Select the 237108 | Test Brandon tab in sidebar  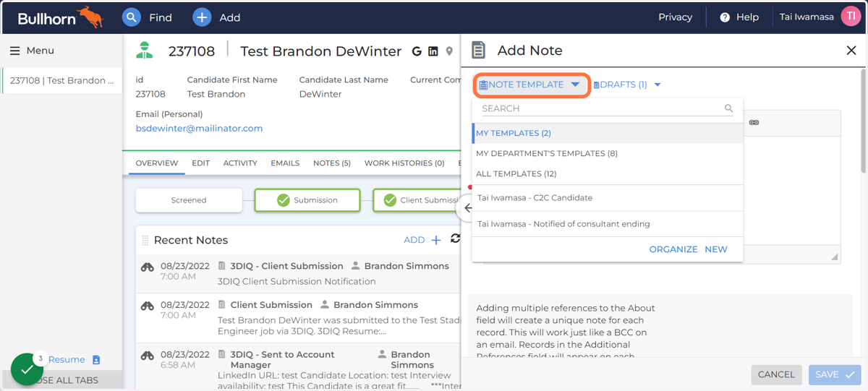click(61, 81)
